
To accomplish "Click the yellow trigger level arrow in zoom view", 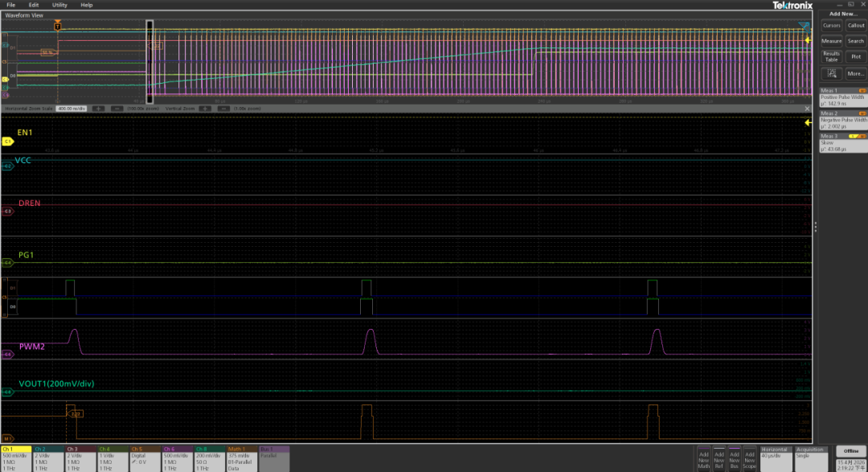I will click(x=809, y=123).
